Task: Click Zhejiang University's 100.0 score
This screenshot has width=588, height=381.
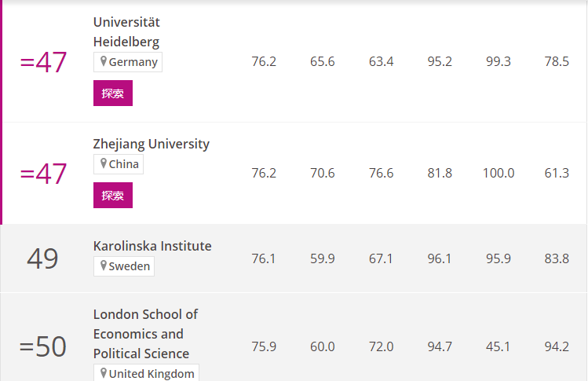Action: (x=499, y=173)
